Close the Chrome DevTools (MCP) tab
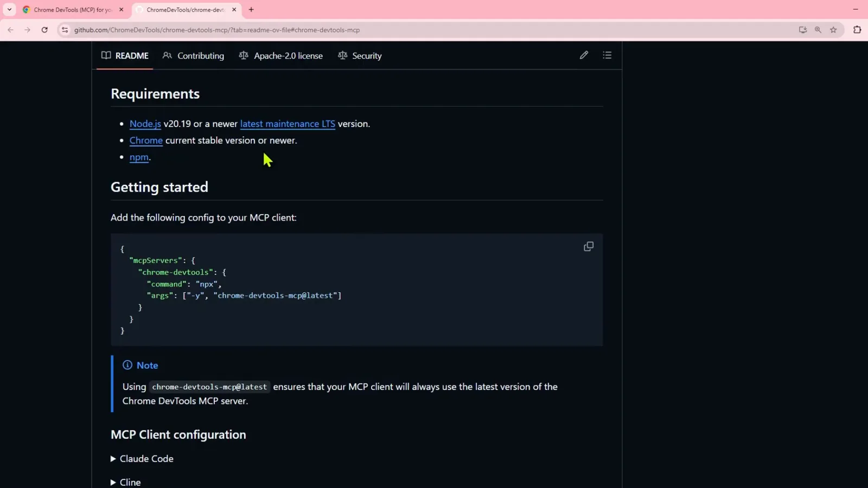 121,10
